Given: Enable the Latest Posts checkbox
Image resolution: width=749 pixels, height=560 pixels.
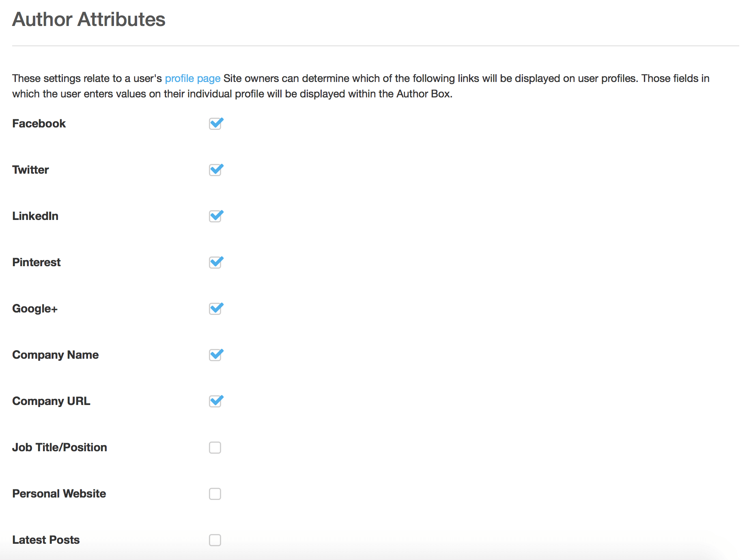Looking at the screenshot, I should (x=216, y=540).
